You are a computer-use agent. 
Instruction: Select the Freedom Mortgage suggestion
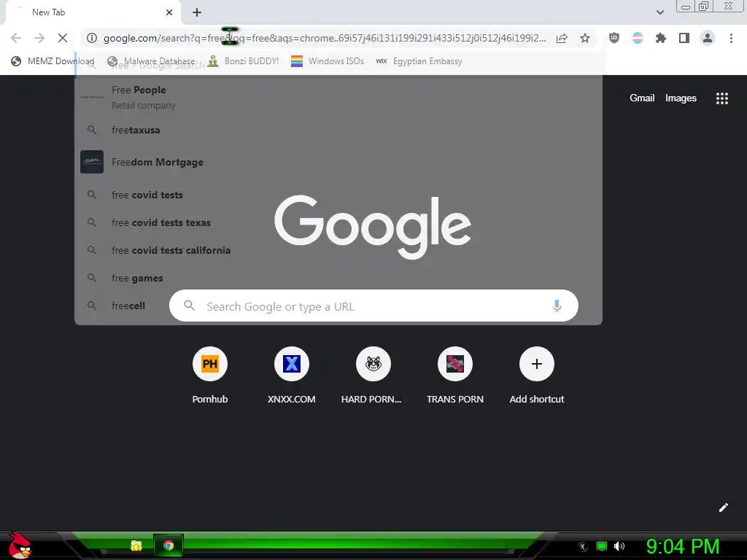338,162
